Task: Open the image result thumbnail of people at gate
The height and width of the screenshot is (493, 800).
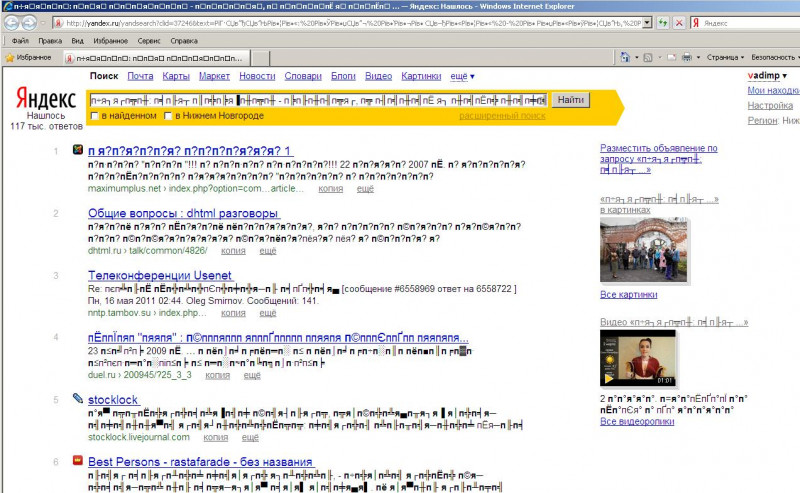Action: pos(644,250)
